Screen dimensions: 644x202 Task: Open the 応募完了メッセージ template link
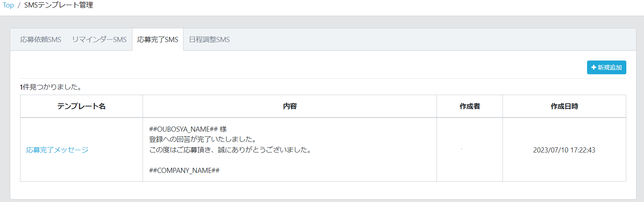click(x=57, y=150)
